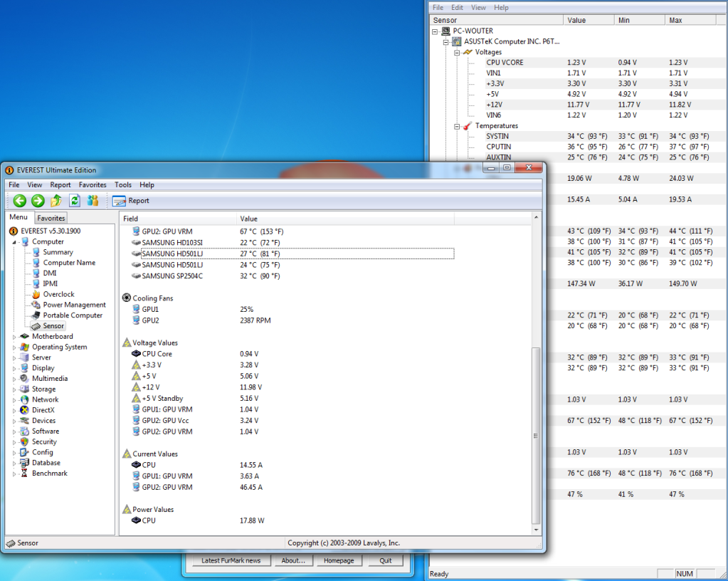728x581 pixels.
Task: Click the users icon in EVEREST toolbar
Action: (x=93, y=201)
